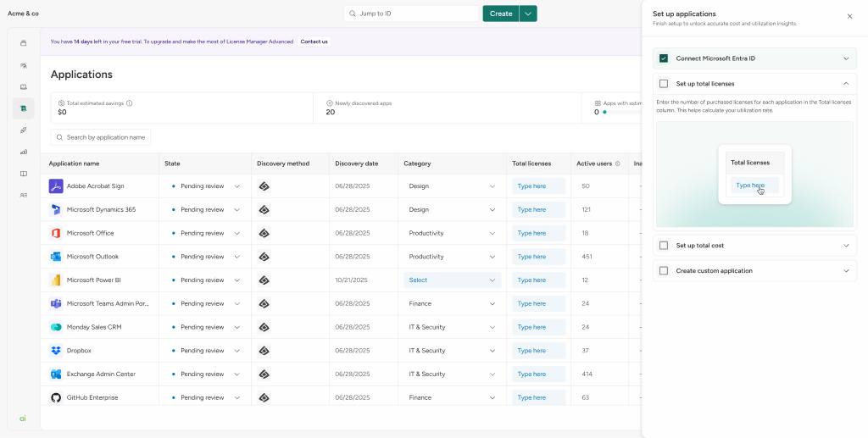The image size is (868, 438).
Task: Collapse the Set up total licenses section chevron
Action: point(846,84)
